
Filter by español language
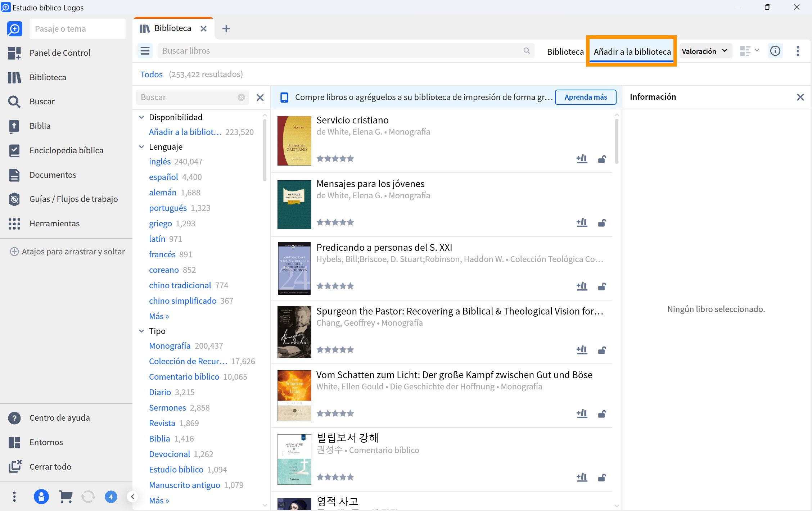pos(163,177)
